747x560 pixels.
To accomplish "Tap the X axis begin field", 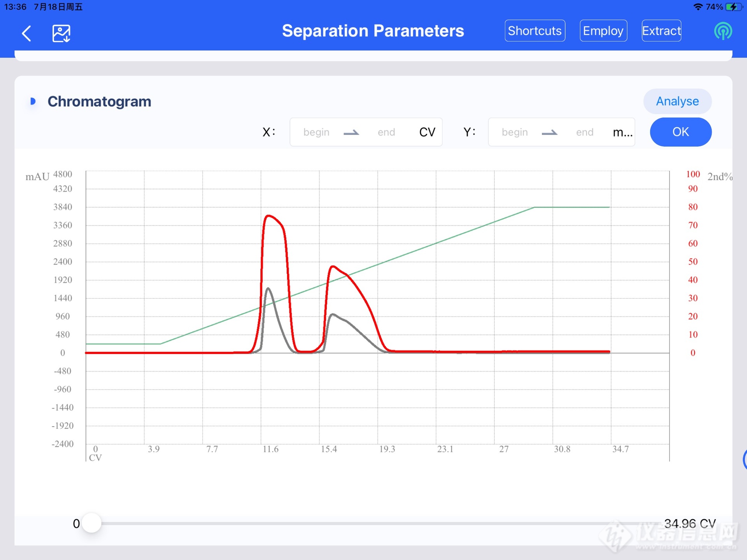I will (x=316, y=132).
